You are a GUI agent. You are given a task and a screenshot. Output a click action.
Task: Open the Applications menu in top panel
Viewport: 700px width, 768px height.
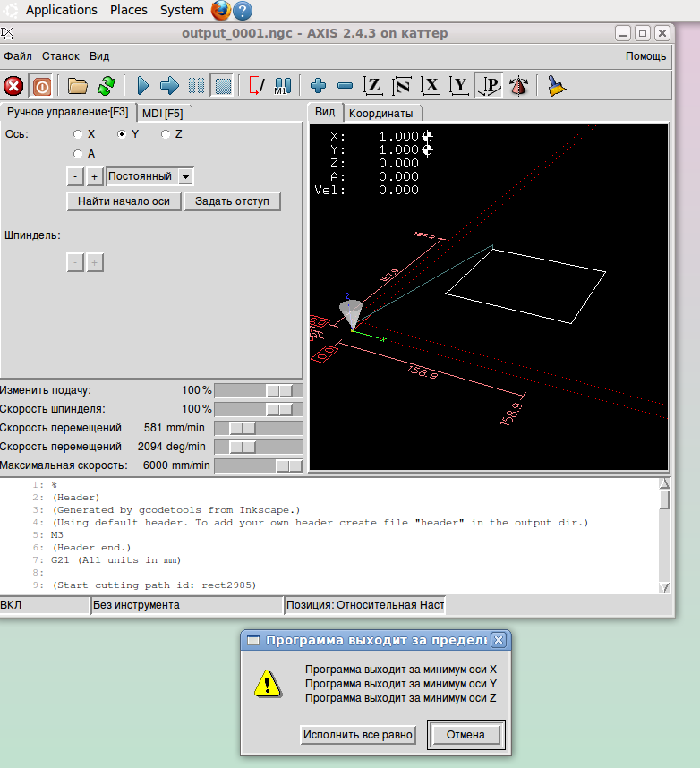61,10
